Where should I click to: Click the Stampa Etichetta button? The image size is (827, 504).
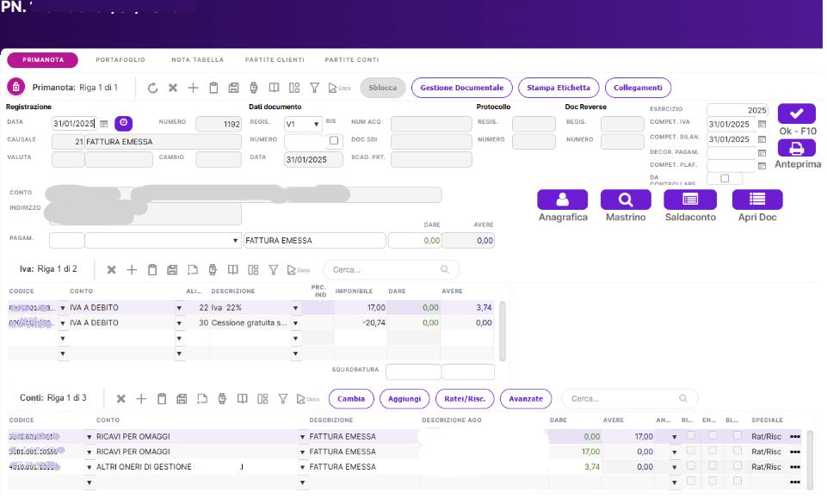pos(558,88)
